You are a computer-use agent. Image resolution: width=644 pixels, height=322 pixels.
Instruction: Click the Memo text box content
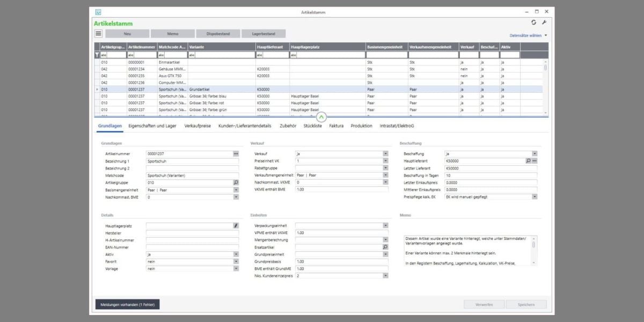click(x=467, y=250)
